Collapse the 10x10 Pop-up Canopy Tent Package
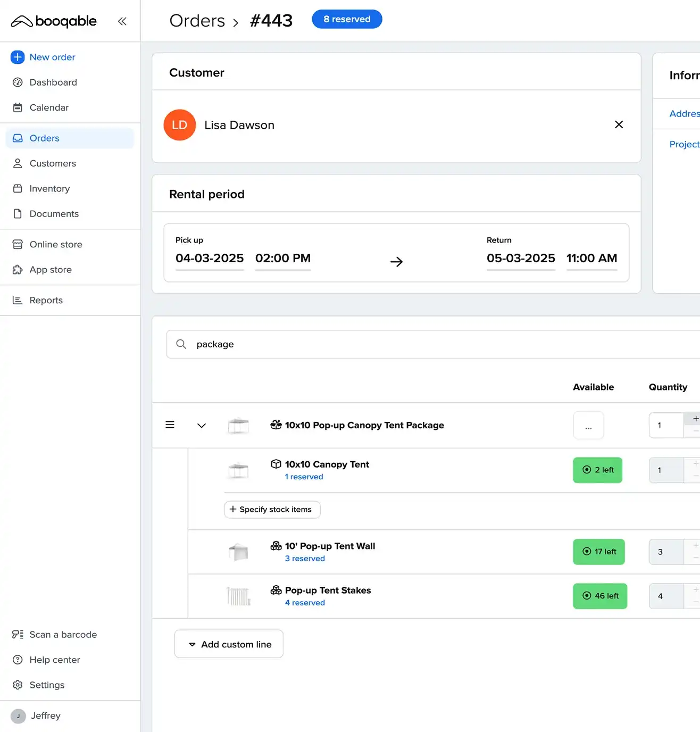Screen dimensions: 700x732 [x=202, y=425]
